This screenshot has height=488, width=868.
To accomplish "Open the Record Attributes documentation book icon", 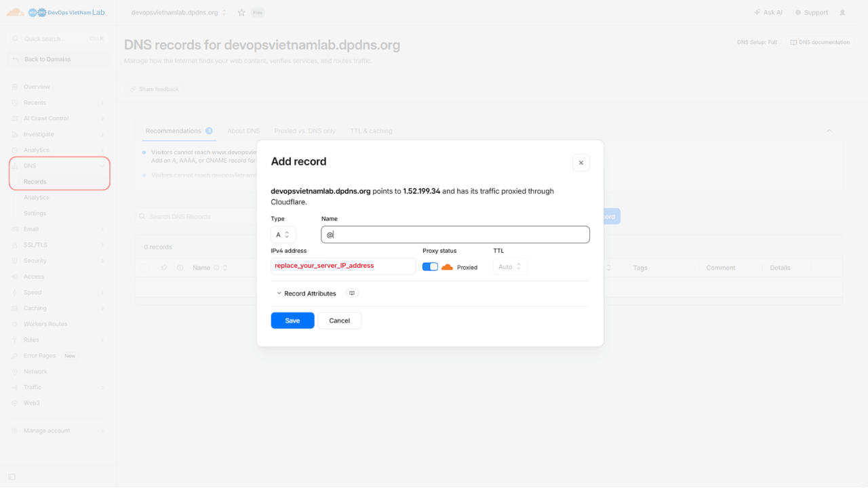I will point(352,293).
